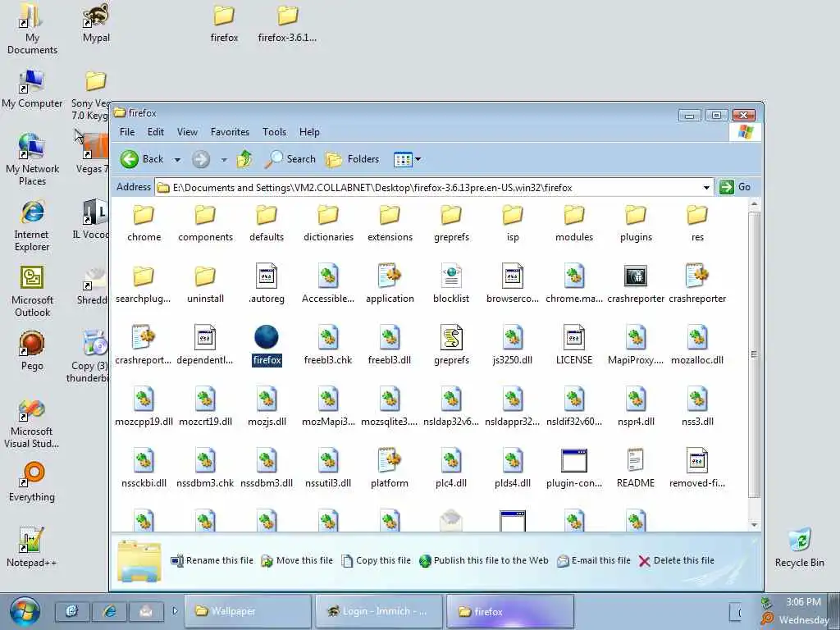
Task: Switch to Wallpaper taskbar window
Action: 248,610
